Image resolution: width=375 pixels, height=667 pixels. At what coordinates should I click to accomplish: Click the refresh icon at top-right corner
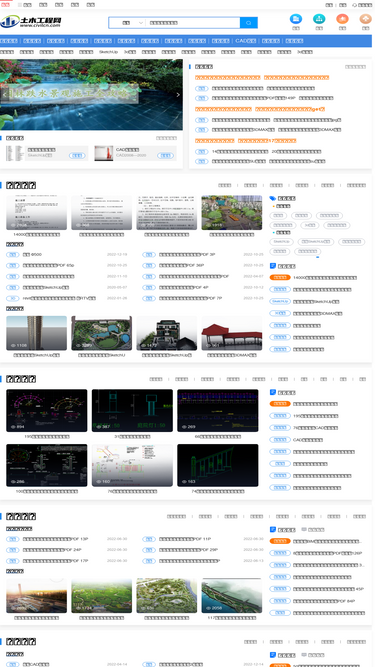tap(355, 5)
